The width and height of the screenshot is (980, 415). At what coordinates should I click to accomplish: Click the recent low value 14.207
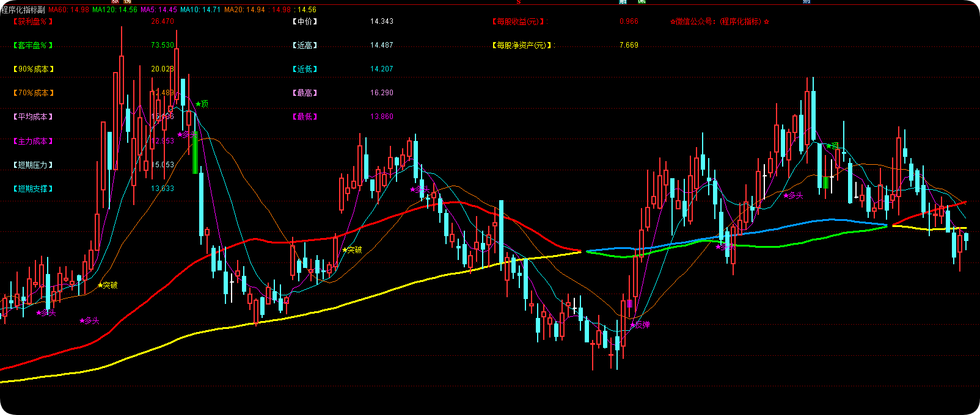click(382, 69)
